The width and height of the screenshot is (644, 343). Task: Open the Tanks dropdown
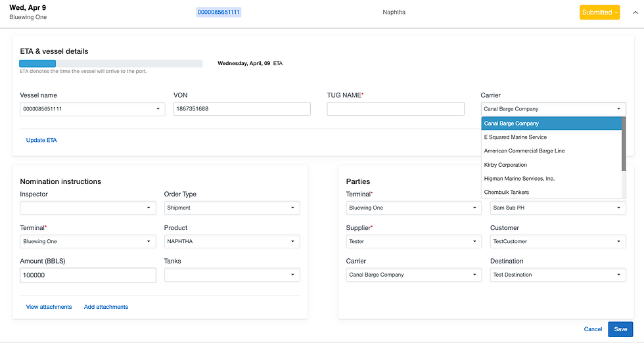(x=231, y=275)
